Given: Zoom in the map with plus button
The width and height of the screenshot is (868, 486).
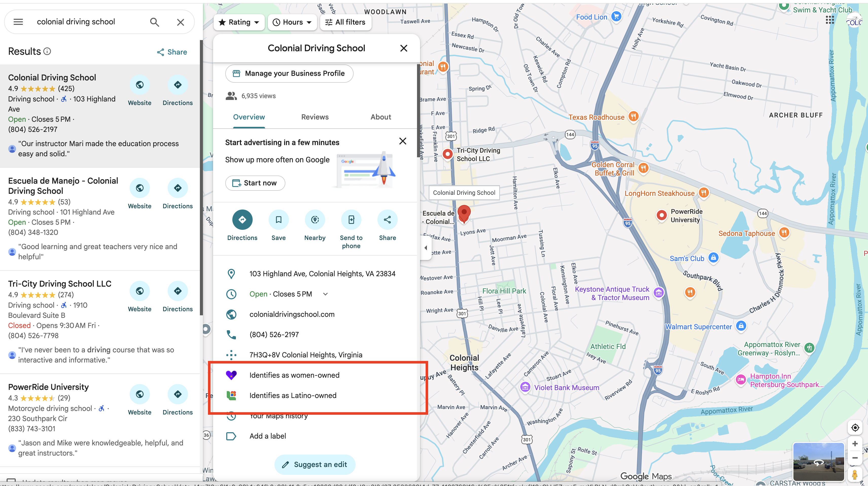Looking at the screenshot, I should click(855, 444).
